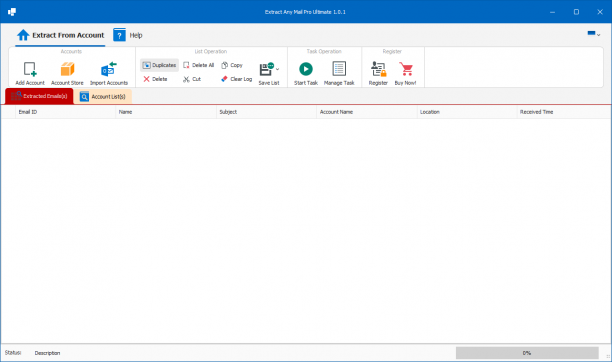Screen dimensions: 612x362
Task: Click the Save List disk icon
Action: point(267,69)
